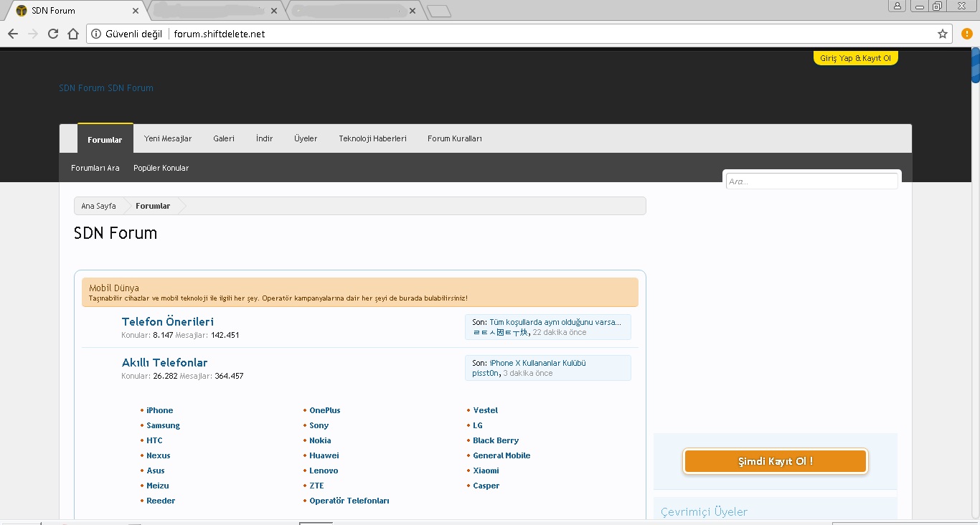Open Forum Kuralları page
Screen dimensions: 980x525
point(455,138)
